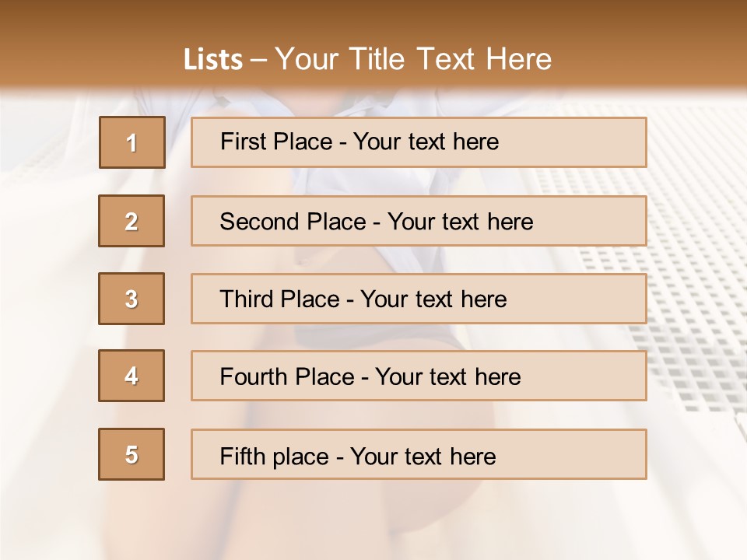Place cursor on the word 'Third'
This screenshot has width=747, height=560.
245,299
